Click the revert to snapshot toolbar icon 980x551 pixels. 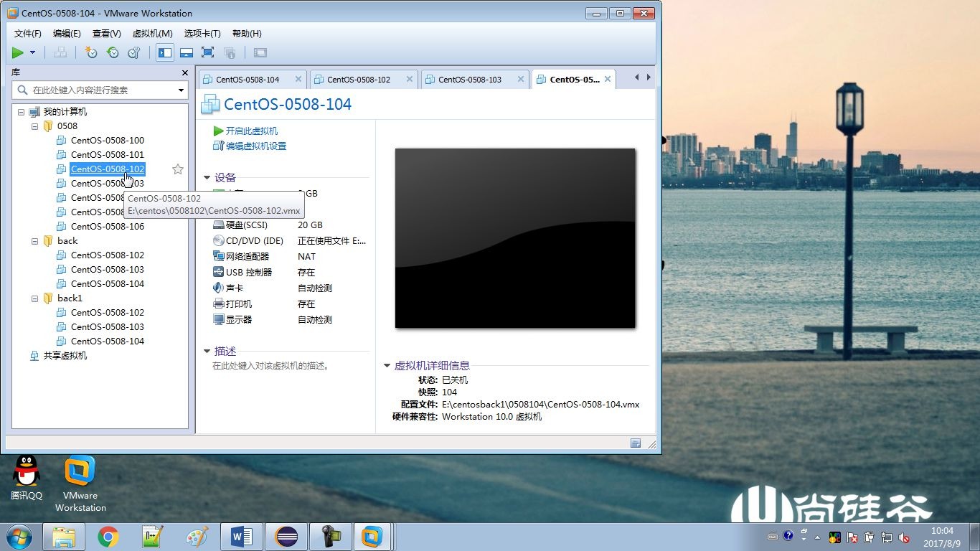point(113,52)
